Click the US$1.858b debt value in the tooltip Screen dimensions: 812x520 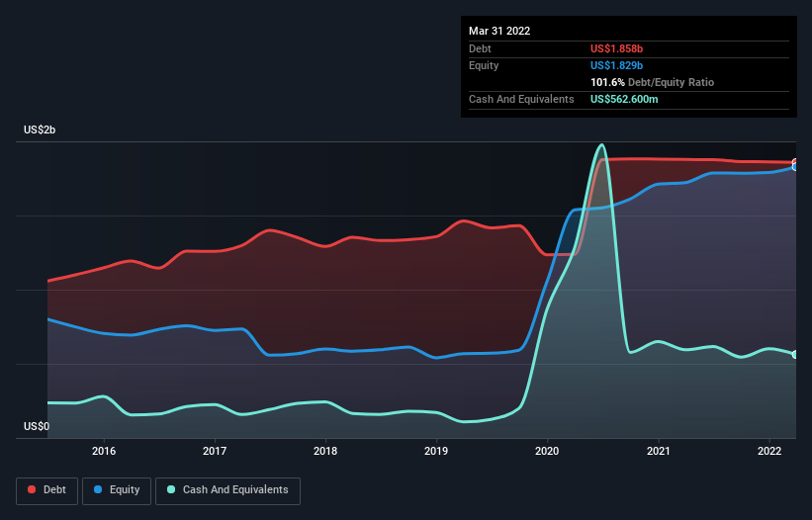(616, 48)
